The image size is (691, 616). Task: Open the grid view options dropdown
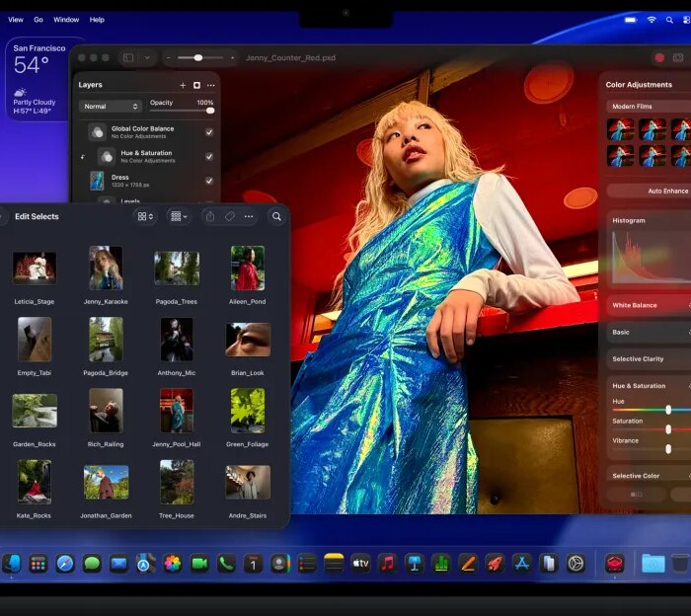(145, 216)
